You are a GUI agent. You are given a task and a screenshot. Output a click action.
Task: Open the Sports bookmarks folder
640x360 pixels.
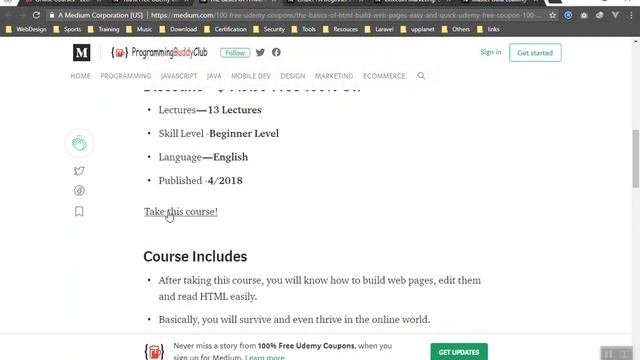tap(67, 29)
